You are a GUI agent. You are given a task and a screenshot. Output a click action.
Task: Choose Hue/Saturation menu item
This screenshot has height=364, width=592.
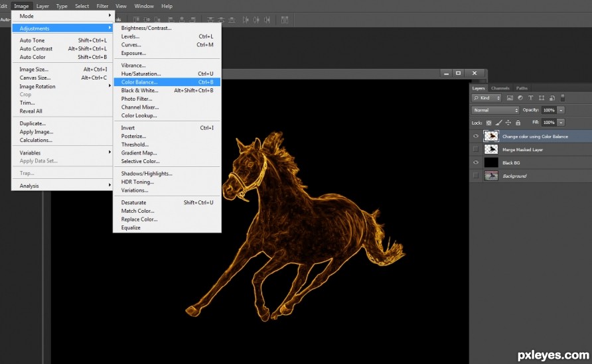point(167,74)
